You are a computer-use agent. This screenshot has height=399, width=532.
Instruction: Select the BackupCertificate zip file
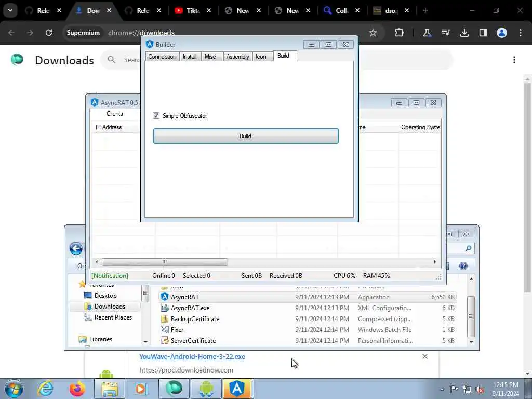308,318
